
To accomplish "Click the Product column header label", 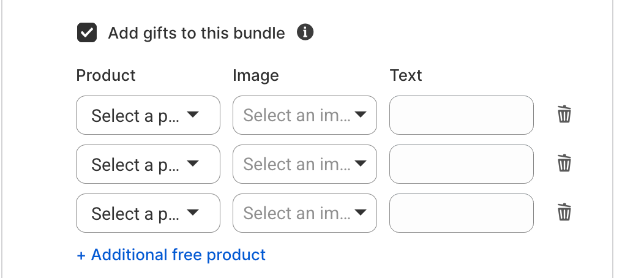I will pos(106,75).
